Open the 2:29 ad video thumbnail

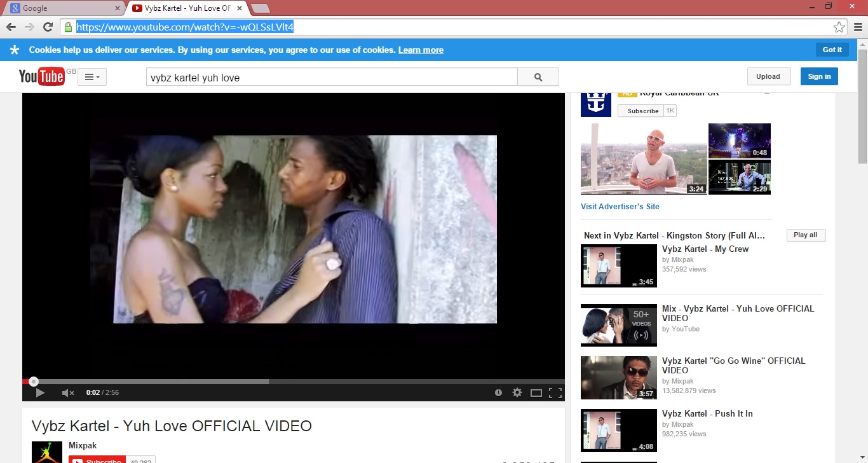click(740, 177)
